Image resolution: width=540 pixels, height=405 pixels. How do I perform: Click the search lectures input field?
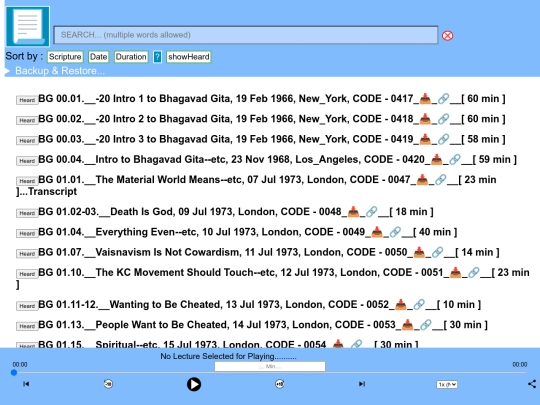pyautogui.click(x=246, y=35)
